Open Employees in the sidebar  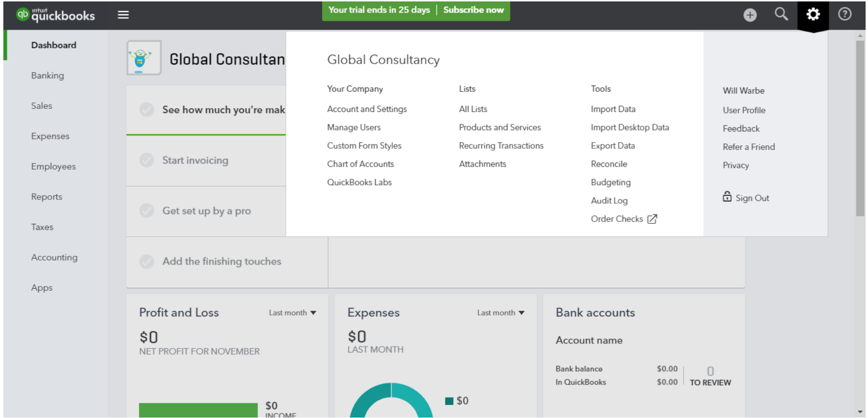tap(54, 166)
